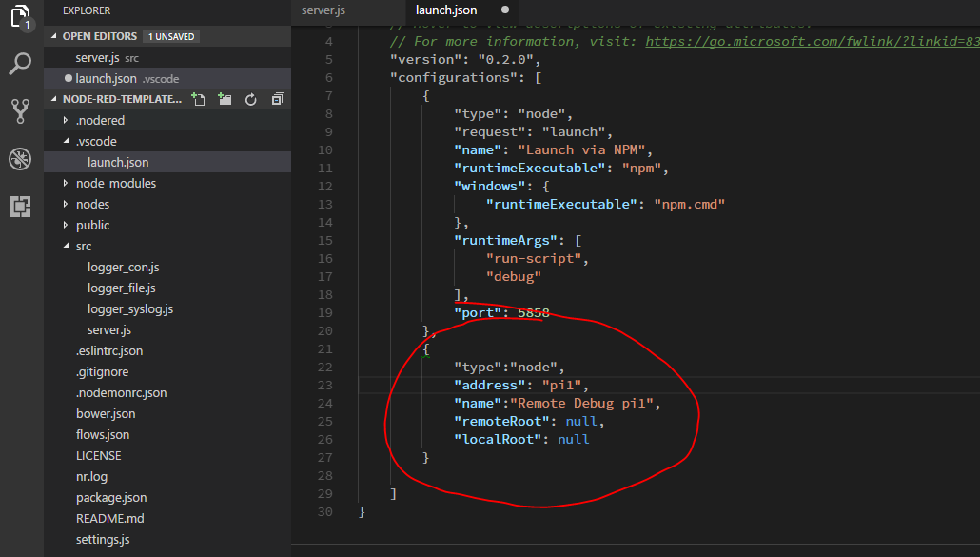Open the Explorer view in activity bar

coord(20,18)
